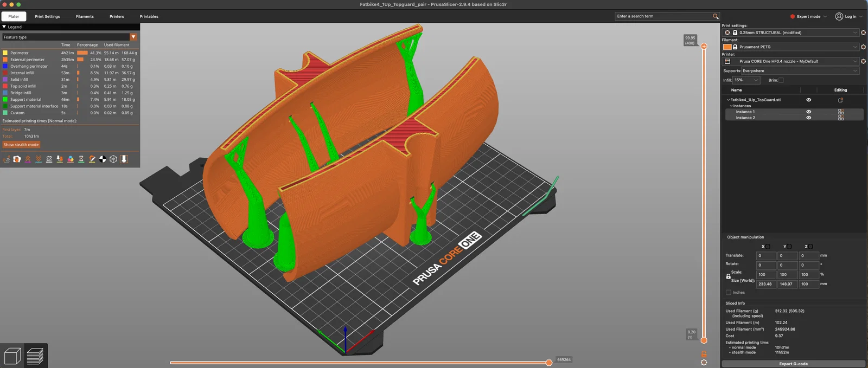Click horizontal move slider thumb
This screenshot has width=868, height=368.
[x=549, y=363]
